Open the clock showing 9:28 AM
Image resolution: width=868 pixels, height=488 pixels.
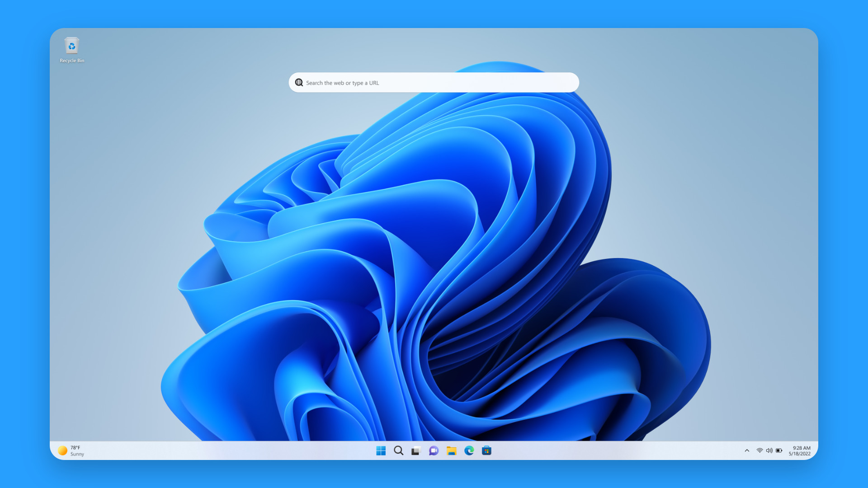tap(800, 450)
